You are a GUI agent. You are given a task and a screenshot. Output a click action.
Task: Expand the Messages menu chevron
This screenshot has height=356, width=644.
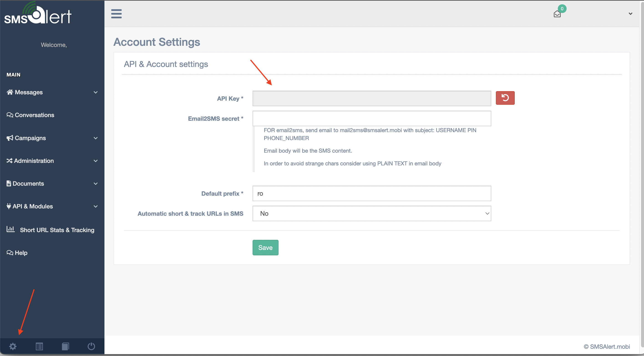tap(96, 92)
